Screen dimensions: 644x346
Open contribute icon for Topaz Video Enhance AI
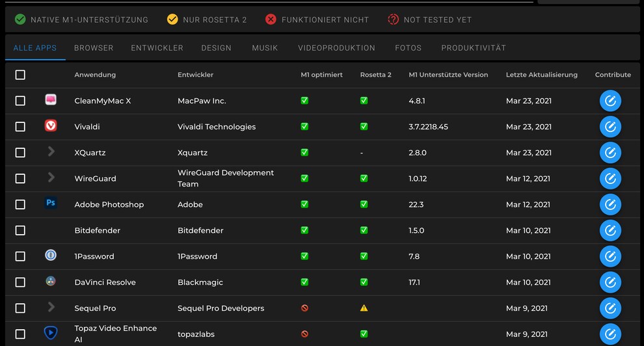pyautogui.click(x=610, y=334)
